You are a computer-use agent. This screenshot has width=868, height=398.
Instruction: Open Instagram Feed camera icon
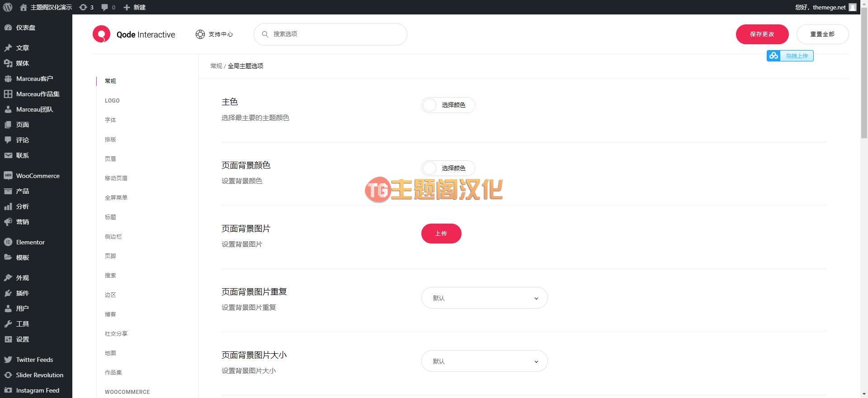click(x=8, y=390)
